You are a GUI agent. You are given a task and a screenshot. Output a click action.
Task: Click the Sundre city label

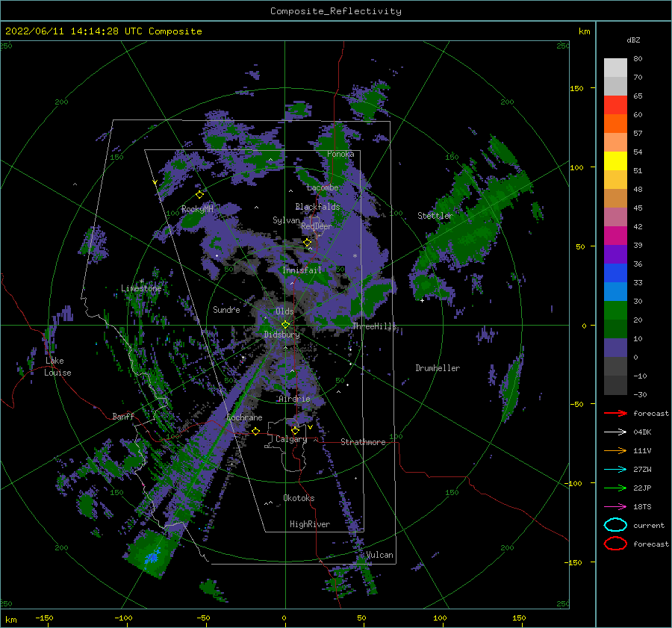226,309
